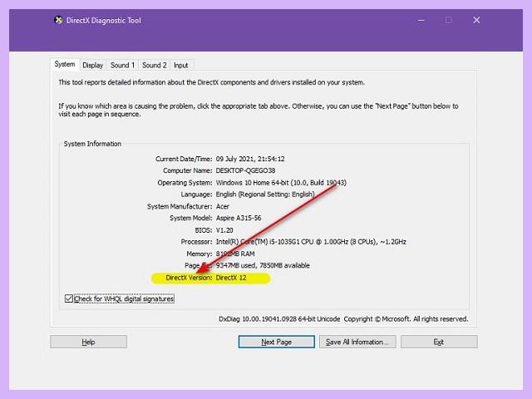This screenshot has height=399, width=532.
Task: Open the Sound 2 tab
Action: coord(155,65)
